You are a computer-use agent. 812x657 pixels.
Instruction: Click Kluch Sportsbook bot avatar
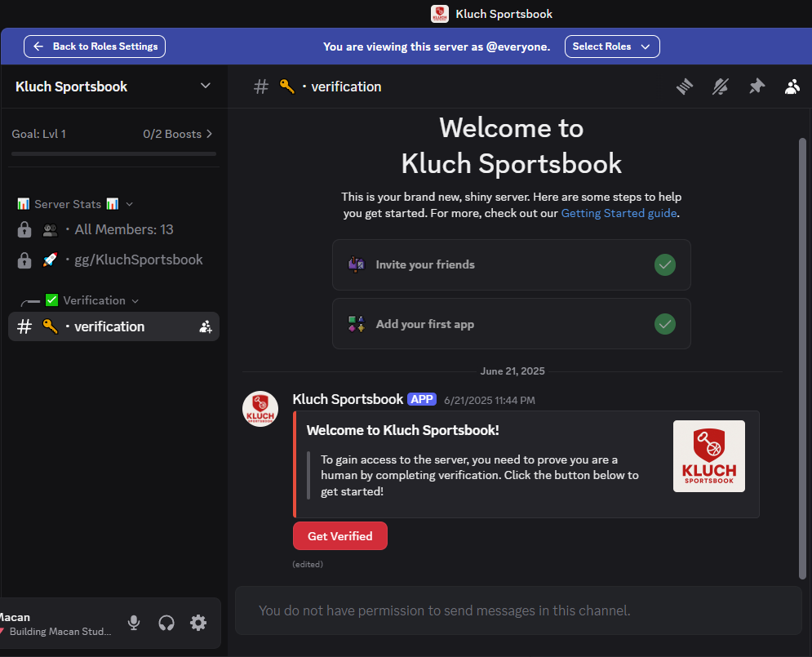(x=260, y=409)
